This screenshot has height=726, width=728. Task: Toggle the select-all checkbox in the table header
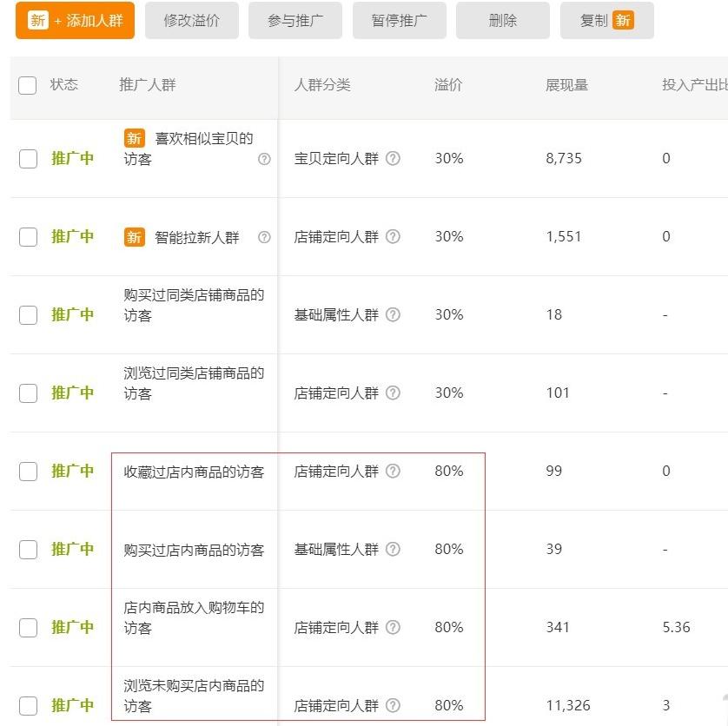27,84
